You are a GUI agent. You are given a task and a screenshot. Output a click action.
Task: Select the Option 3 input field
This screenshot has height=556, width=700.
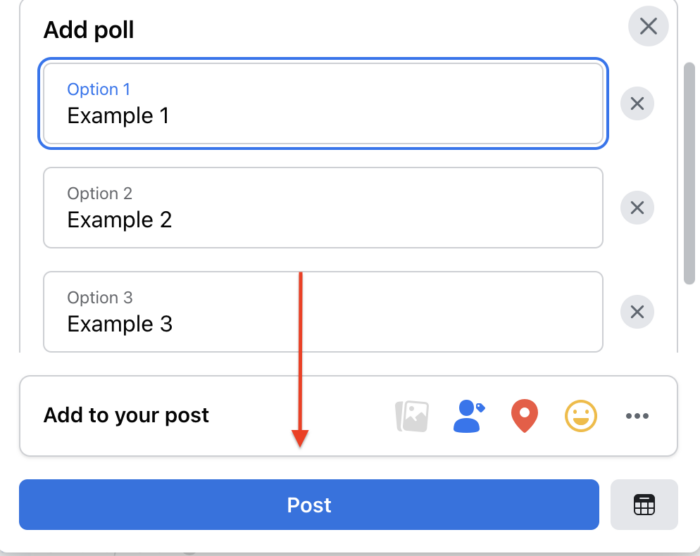point(322,311)
